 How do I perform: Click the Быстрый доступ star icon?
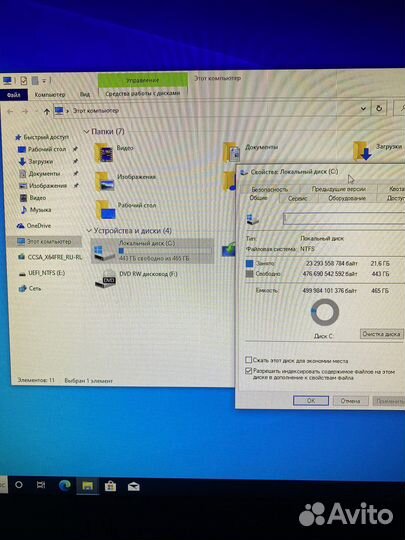tap(18, 137)
